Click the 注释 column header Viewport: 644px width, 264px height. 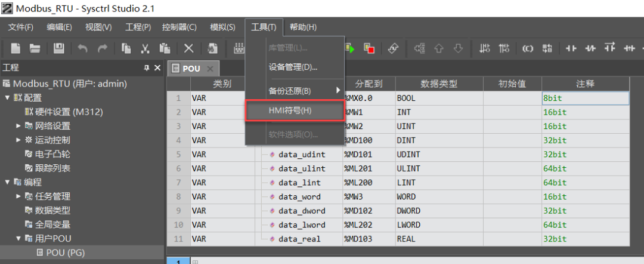tap(586, 84)
